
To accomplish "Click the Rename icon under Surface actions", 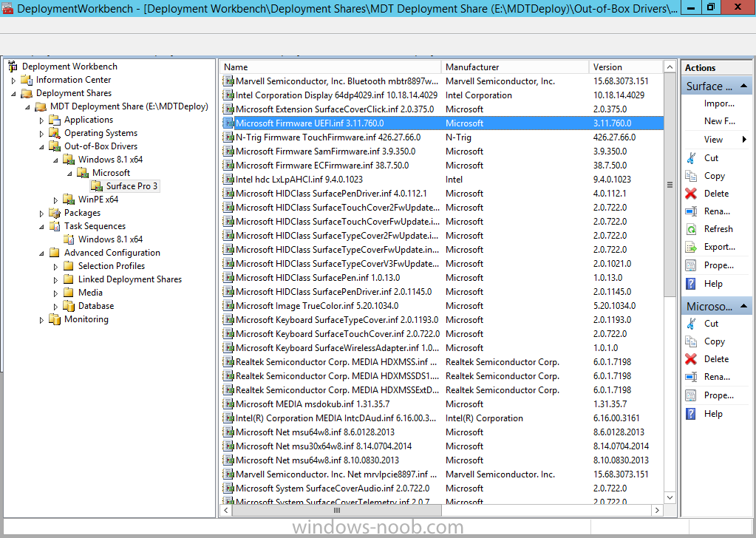I will (691, 211).
